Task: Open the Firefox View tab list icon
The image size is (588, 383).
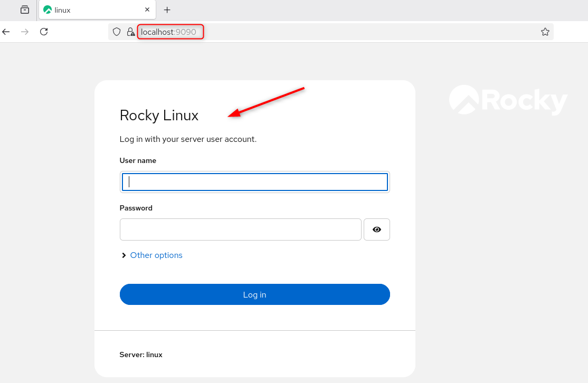Action: 25,9
